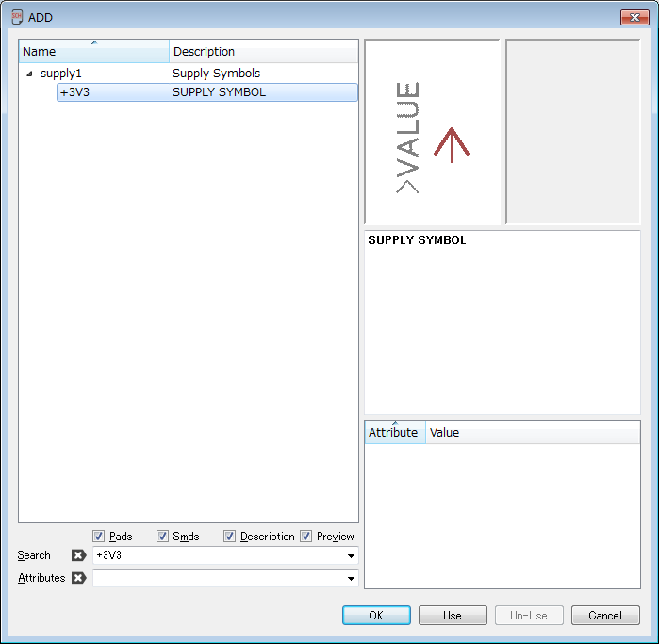
Task: Select the supply1 library row
Action: click(x=189, y=74)
